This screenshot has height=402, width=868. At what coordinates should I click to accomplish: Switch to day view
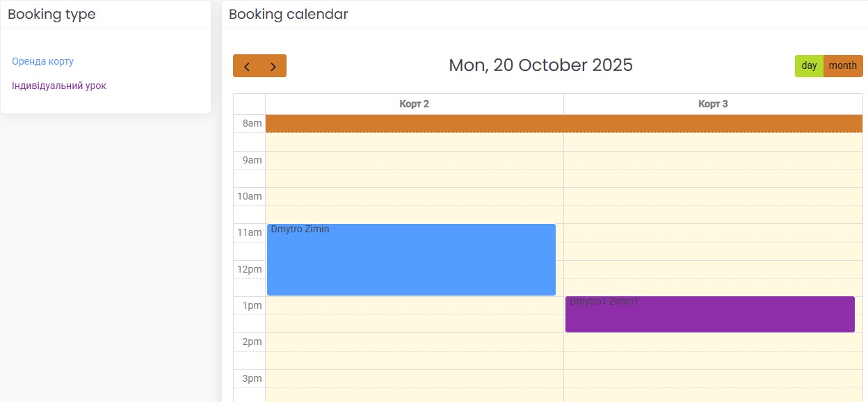click(x=809, y=66)
